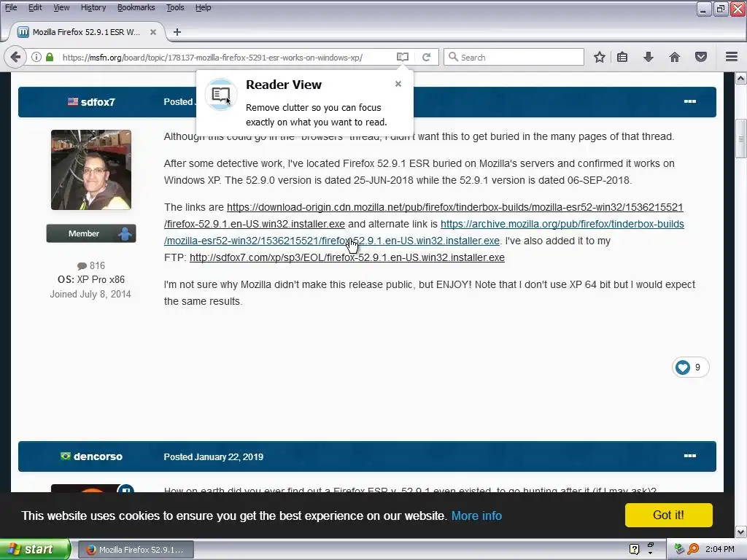View sdfox7's profile avatar photo

point(91,169)
